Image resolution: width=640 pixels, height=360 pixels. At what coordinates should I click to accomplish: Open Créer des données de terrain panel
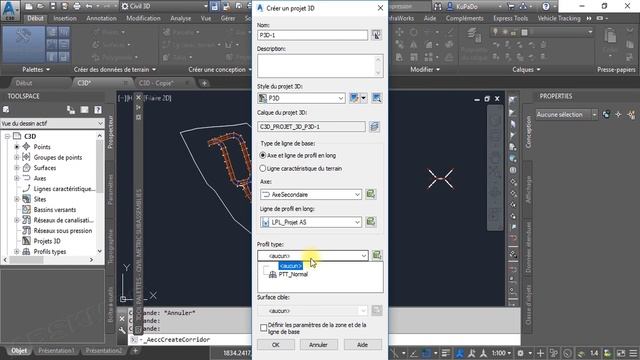[x=115, y=69]
